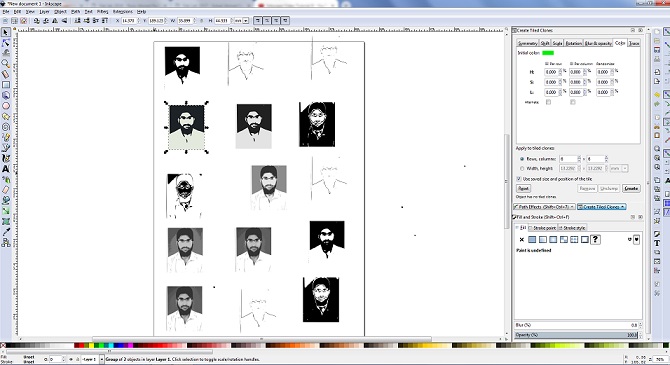Increase the columns count stepper

606,157
